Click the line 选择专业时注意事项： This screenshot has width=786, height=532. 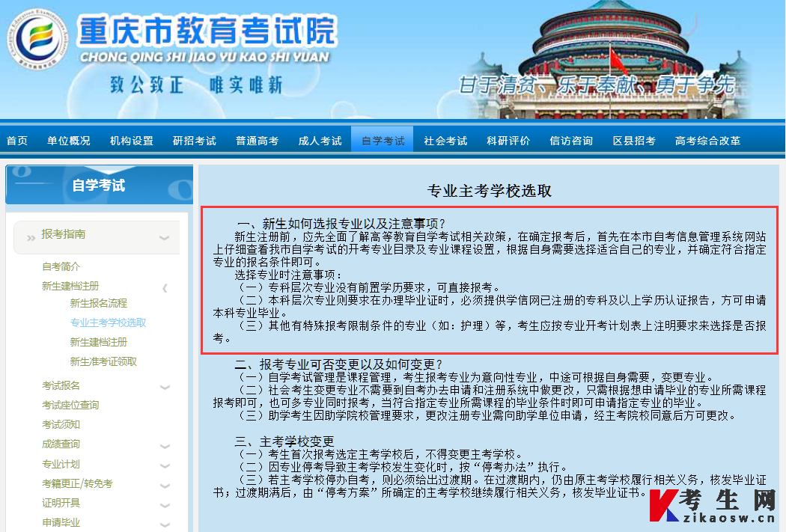289,275
